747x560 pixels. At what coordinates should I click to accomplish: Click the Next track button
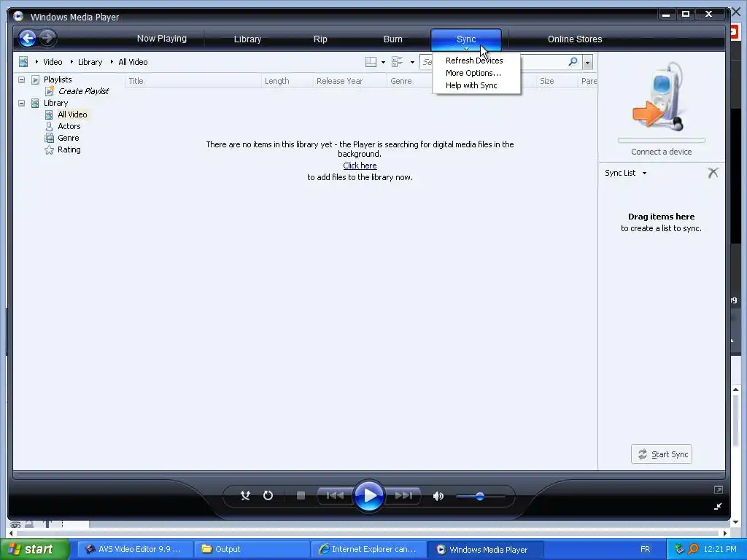coord(403,496)
